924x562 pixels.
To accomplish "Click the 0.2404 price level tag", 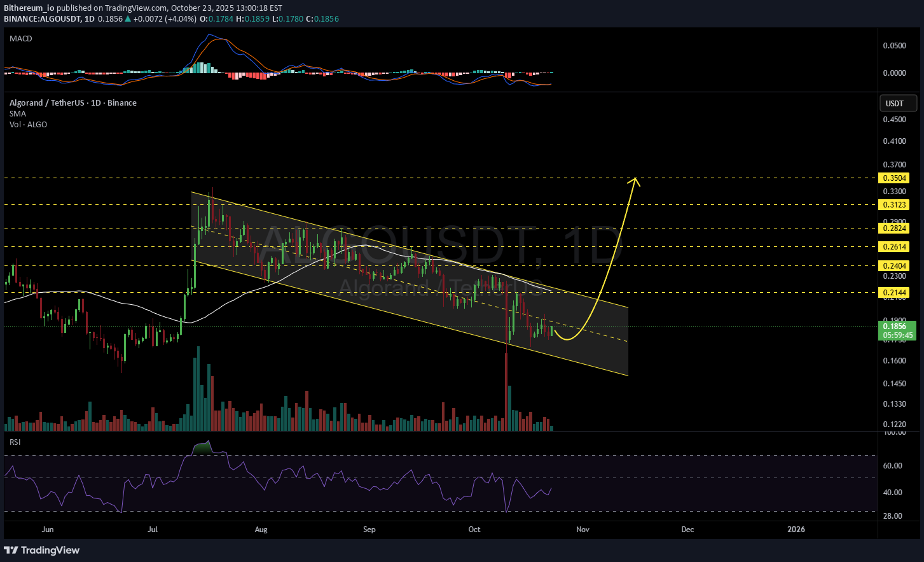I will (x=894, y=266).
